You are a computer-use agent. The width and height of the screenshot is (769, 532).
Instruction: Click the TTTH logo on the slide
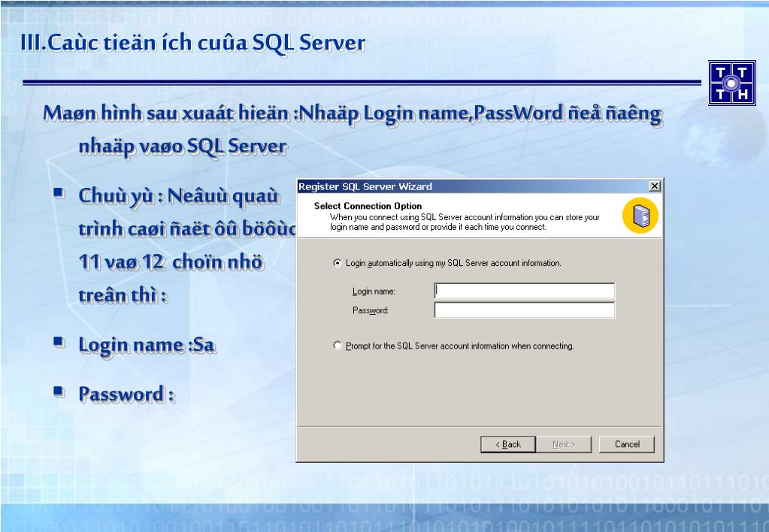click(x=731, y=83)
